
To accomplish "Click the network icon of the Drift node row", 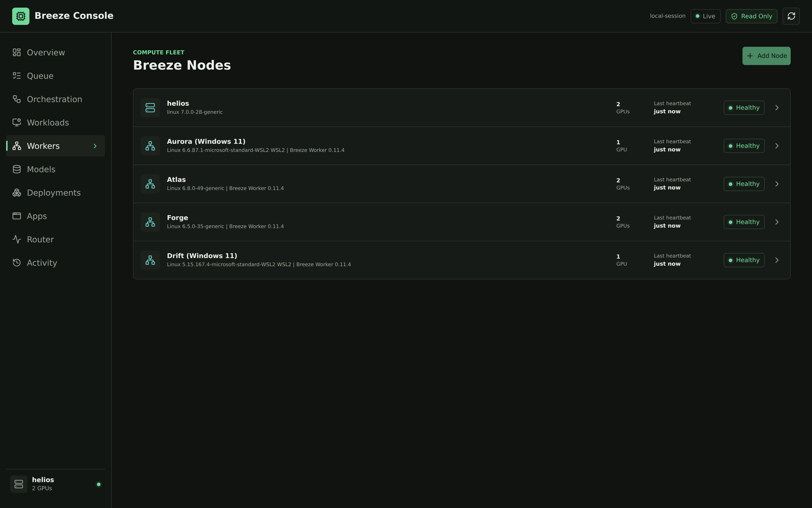I will (x=150, y=260).
